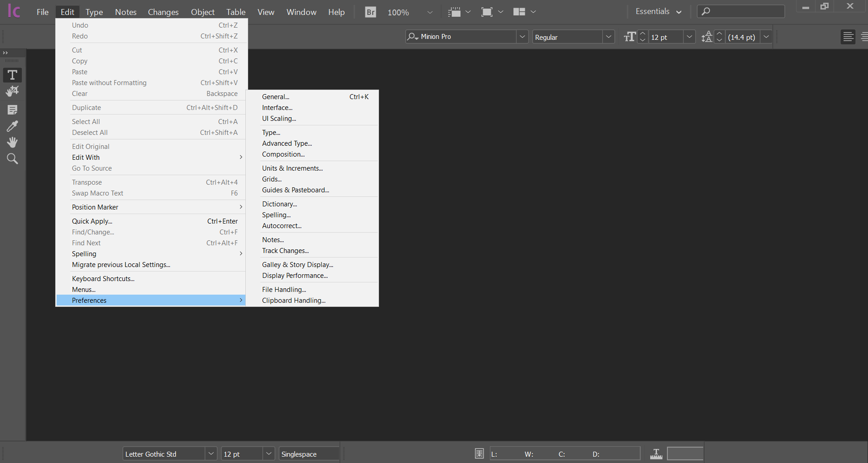The width and height of the screenshot is (868, 463).
Task: Select the Zoom tool
Action: 12,159
